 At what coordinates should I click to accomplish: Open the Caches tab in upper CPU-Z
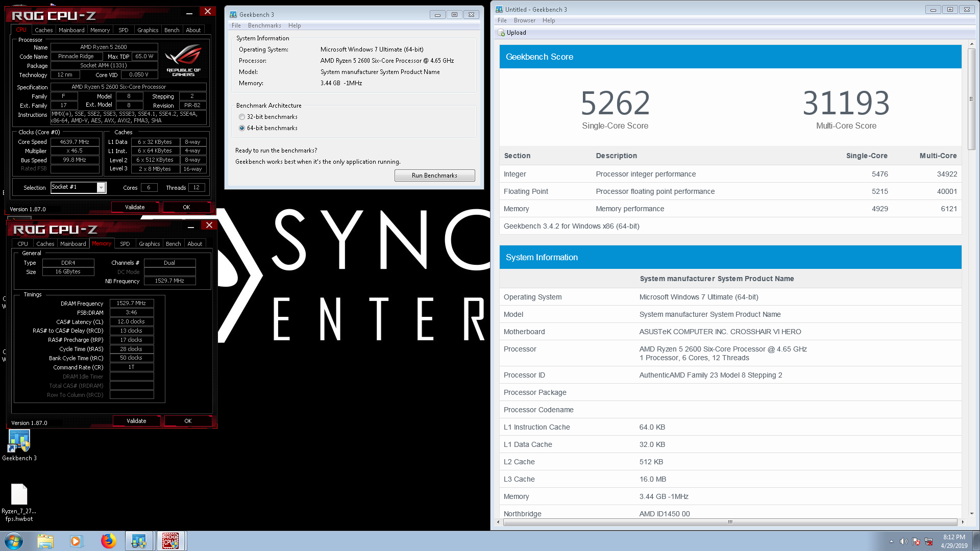click(x=43, y=30)
